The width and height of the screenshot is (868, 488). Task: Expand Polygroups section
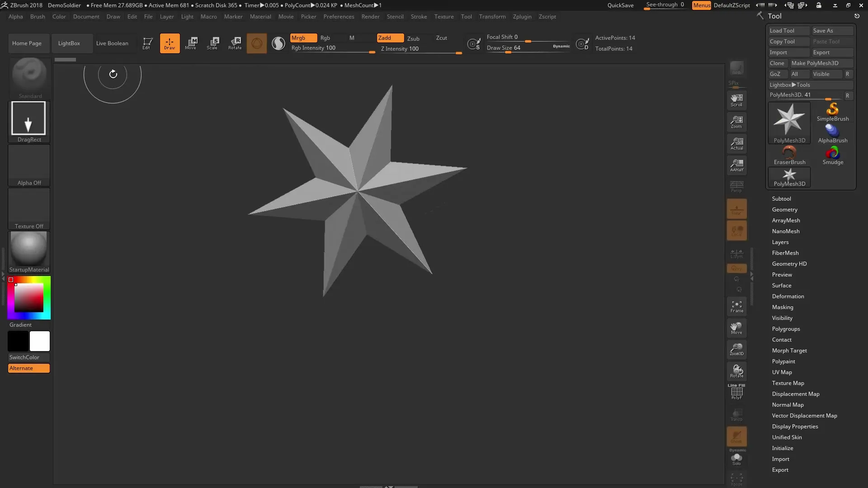point(786,329)
